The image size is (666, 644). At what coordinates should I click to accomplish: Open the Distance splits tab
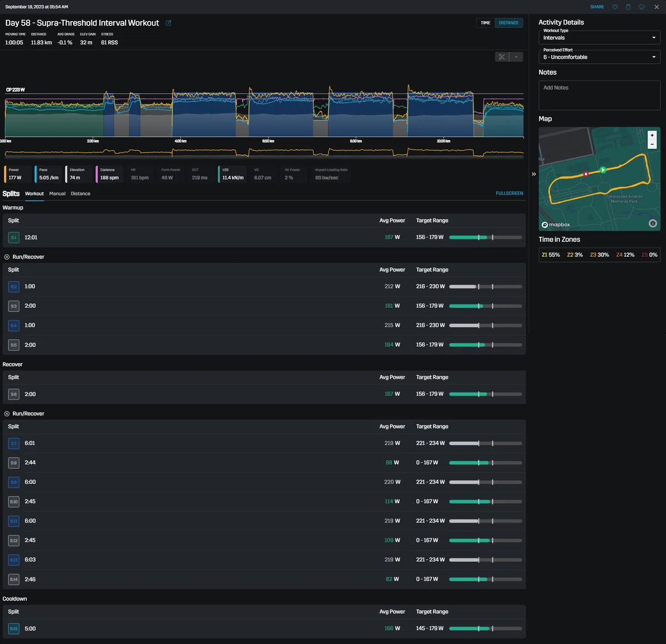(80, 194)
